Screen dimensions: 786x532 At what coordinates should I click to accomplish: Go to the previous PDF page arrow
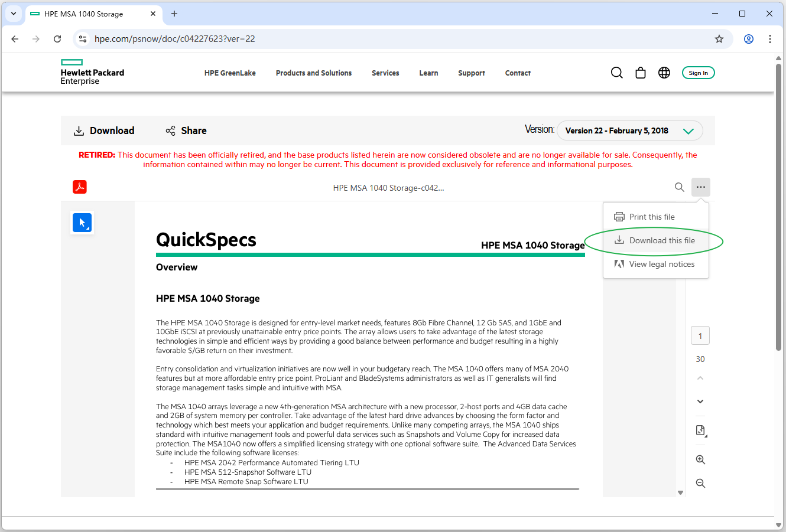click(x=700, y=378)
